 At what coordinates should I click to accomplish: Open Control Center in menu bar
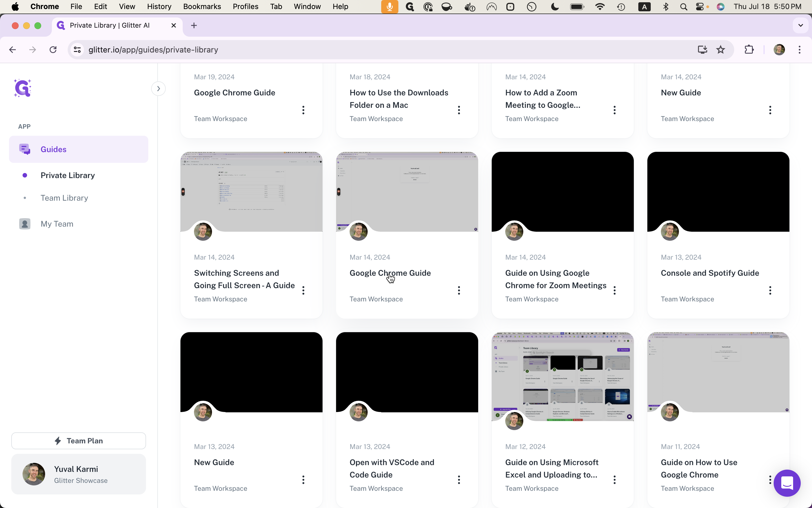coord(700,7)
